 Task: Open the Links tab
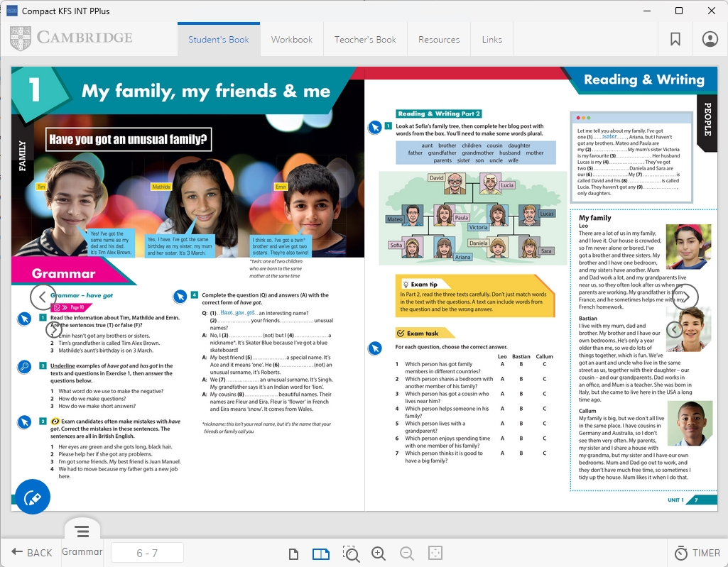491,40
